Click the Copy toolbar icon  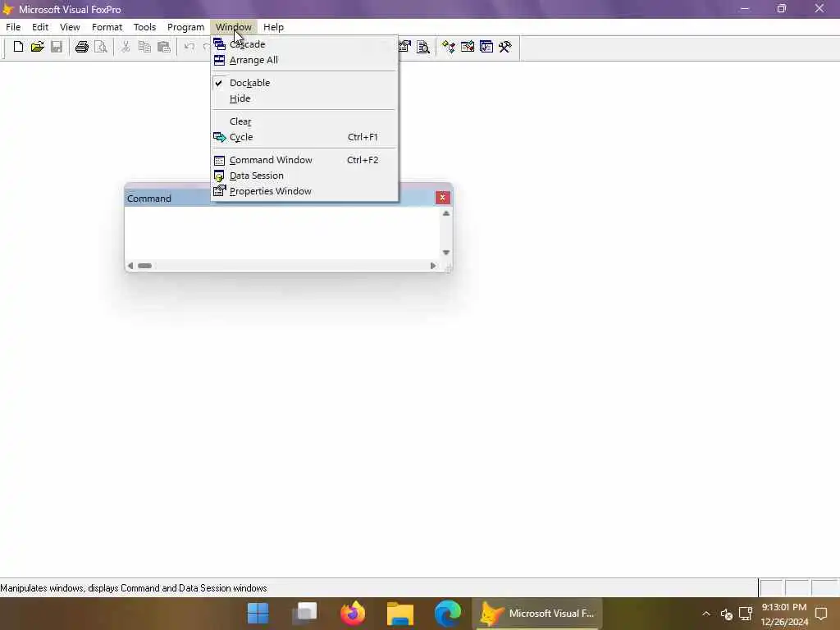(144, 47)
